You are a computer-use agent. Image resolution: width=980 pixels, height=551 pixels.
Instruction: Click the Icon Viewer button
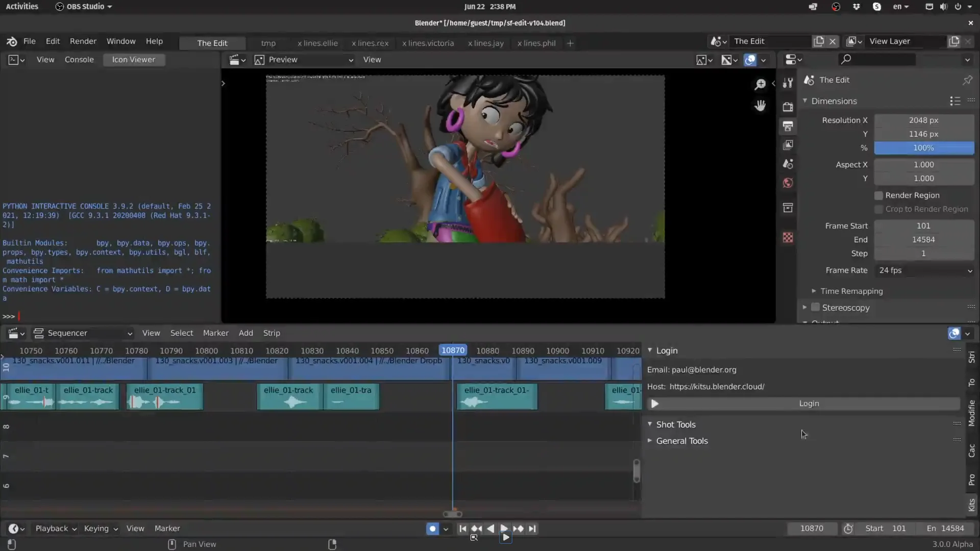(133, 60)
